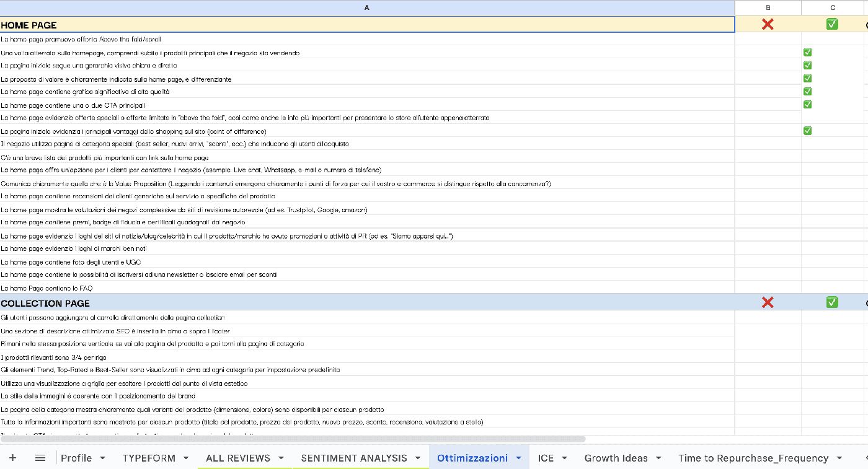
Task: Toggle the checkmark for 'gerarchia visiva chiara' row
Action: click(807, 65)
